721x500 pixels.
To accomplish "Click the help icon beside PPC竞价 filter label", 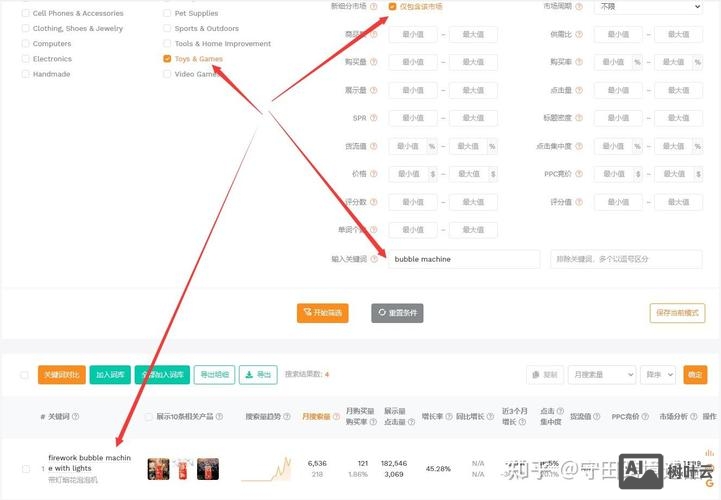I will click(x=577, y=174).
